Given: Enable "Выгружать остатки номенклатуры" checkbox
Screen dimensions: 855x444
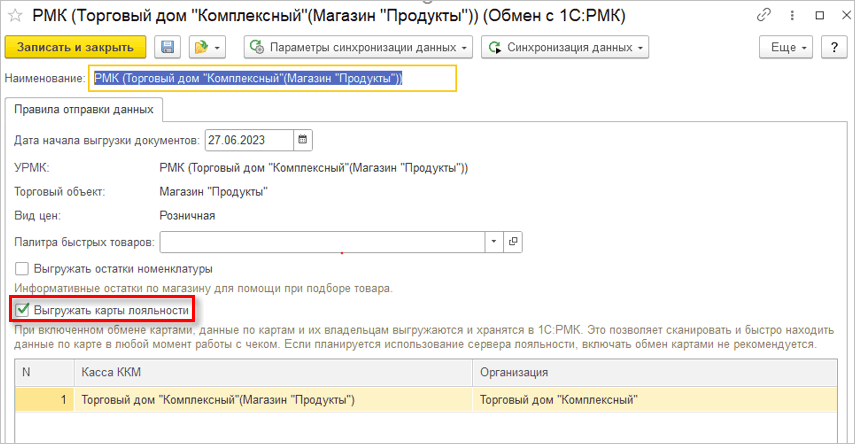Looking at the screenshot, I should pyautogui.click(x=22, y=269).
